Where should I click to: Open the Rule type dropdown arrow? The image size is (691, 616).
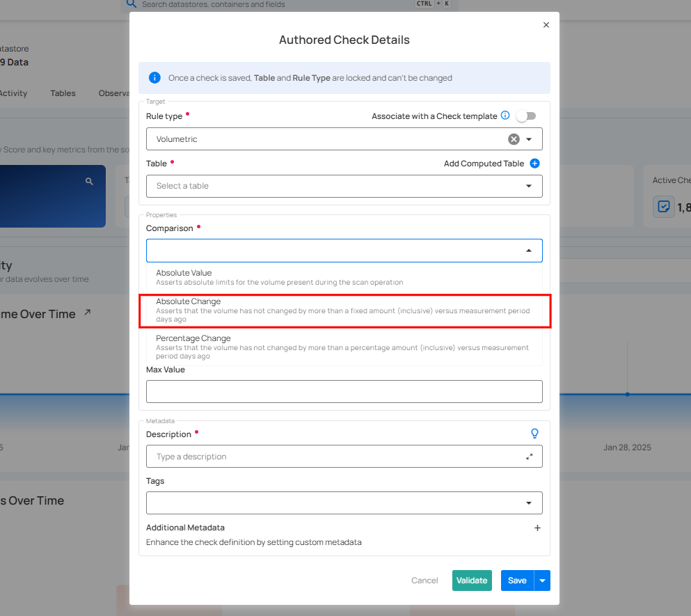[529, 139]
